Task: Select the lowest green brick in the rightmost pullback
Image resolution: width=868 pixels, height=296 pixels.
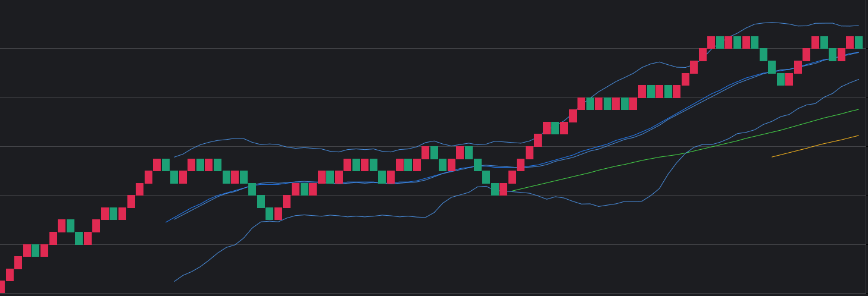Action: 780,79
